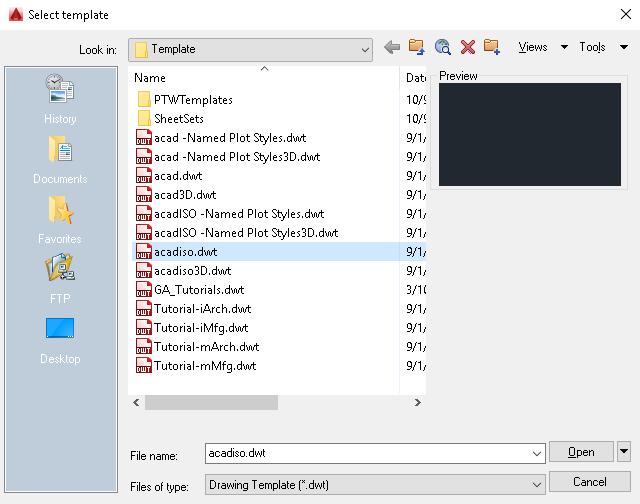Expand Files of type dropdown
The height and width of the screenshot is (504, 640).
(537, 484)
